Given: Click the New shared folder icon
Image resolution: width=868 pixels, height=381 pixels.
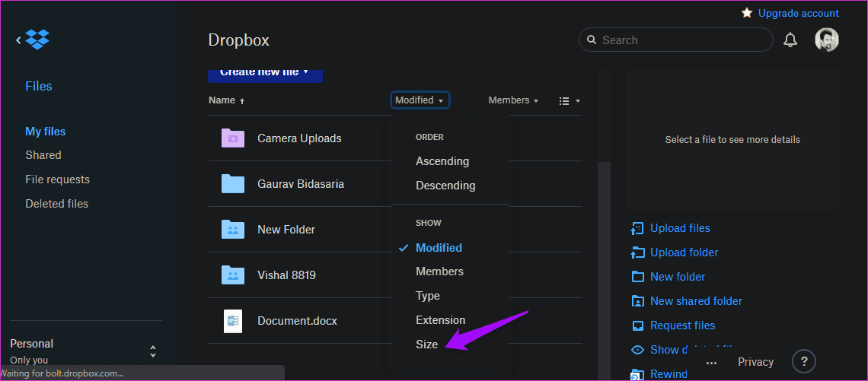Looking at the screenshot, I should coord(638,301).
